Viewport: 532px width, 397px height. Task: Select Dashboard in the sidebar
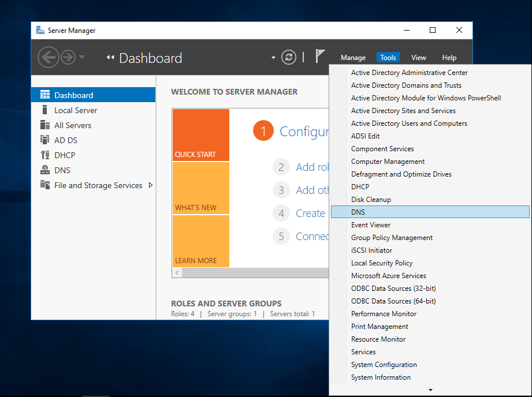94,95
